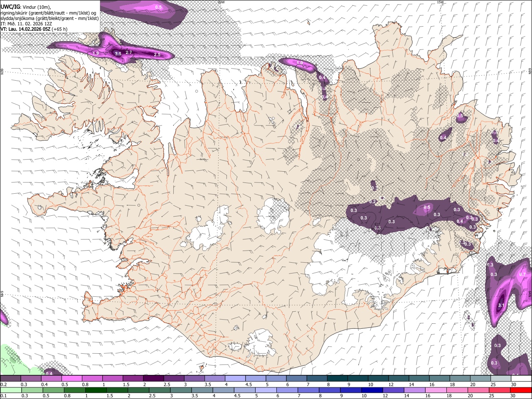Pick the snow-scale swatch starting at 0.4
Viewport: 532px width, 399px height.
(52, 379)
